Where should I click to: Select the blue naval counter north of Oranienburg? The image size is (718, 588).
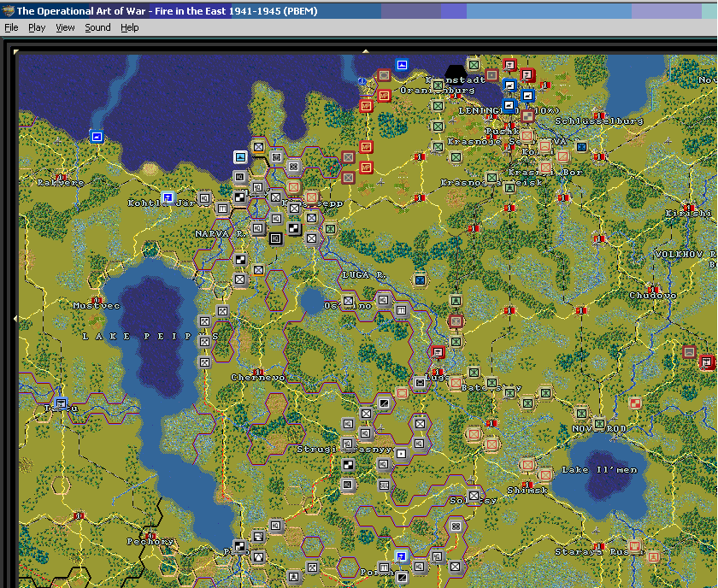coord(402,65)
